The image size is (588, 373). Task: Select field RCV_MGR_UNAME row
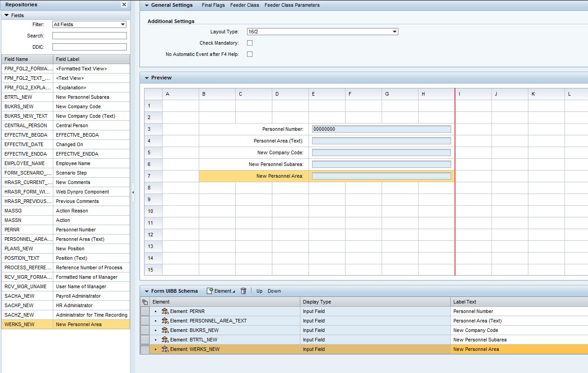coord(65,286)
